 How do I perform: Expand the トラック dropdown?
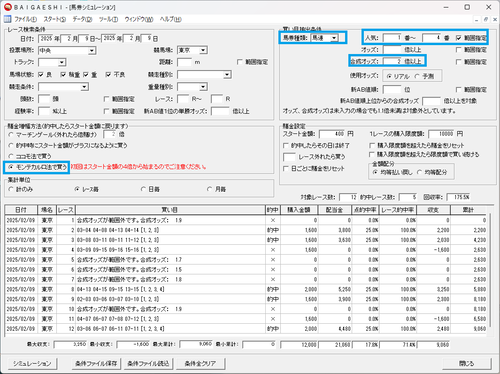pyautogui.click(x=62, y=62)
